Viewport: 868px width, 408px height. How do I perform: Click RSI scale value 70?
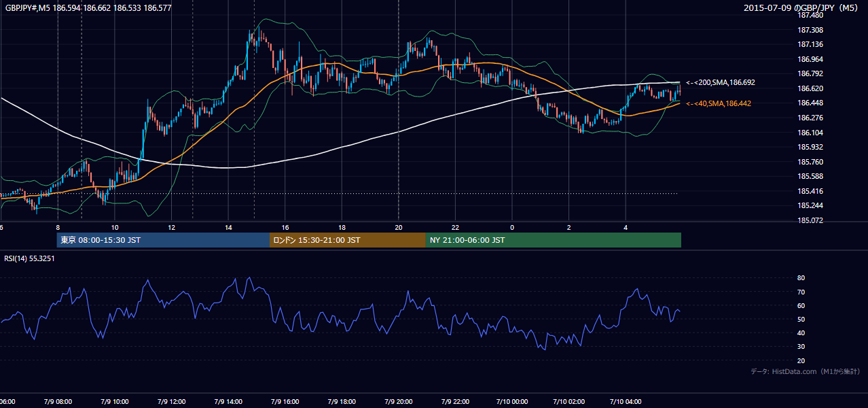(x=801, y=292)
